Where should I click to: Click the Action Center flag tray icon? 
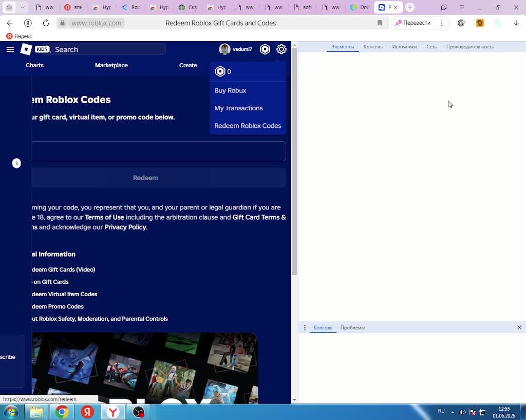[x=473, y=412]
